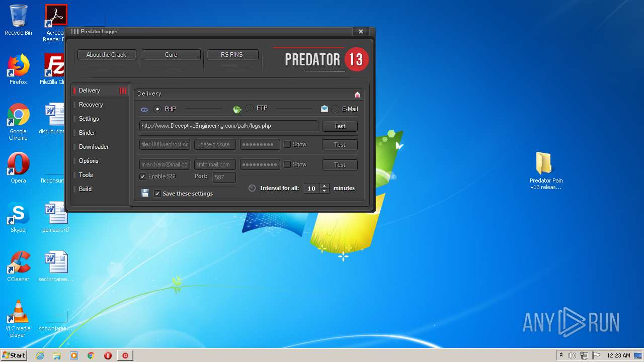Click Opera icon in taskbar
644x362 pixels.
[x=108, y=355]
